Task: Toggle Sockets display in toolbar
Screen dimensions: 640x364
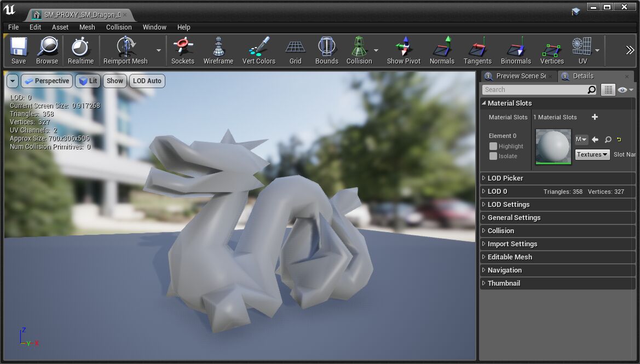Action: click(x=183, y=51)
